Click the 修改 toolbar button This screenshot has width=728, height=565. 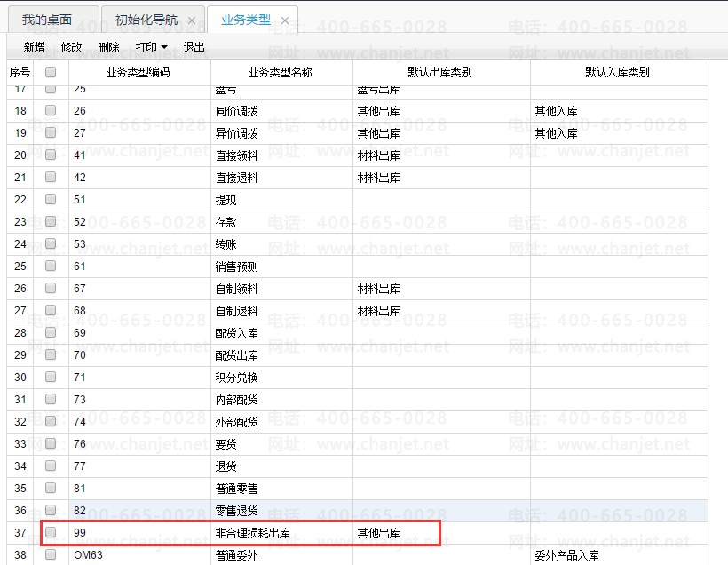pyautogui.click(x=71, y=47)
